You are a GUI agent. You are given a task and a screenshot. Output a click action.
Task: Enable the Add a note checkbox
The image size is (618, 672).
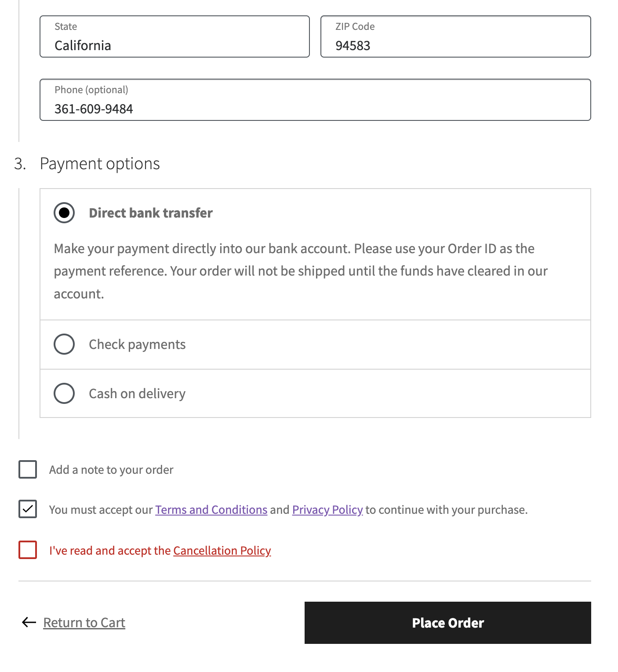[x=28, y=469]
